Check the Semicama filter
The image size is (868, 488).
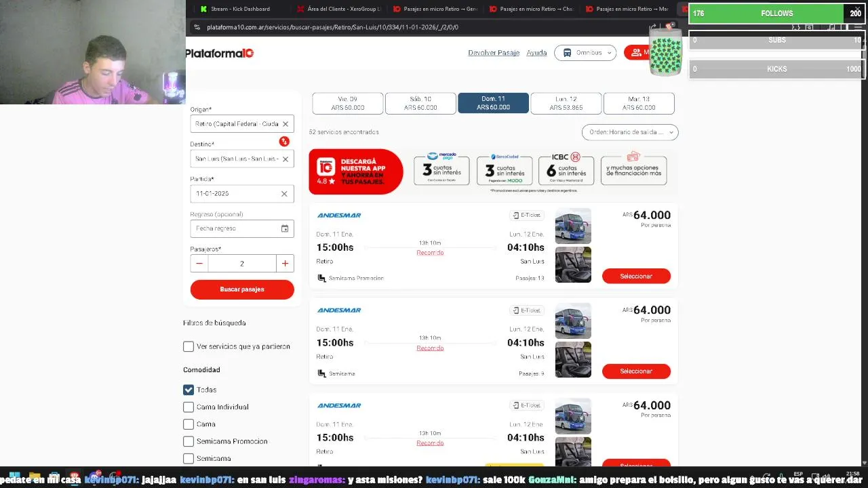[189, 459]
